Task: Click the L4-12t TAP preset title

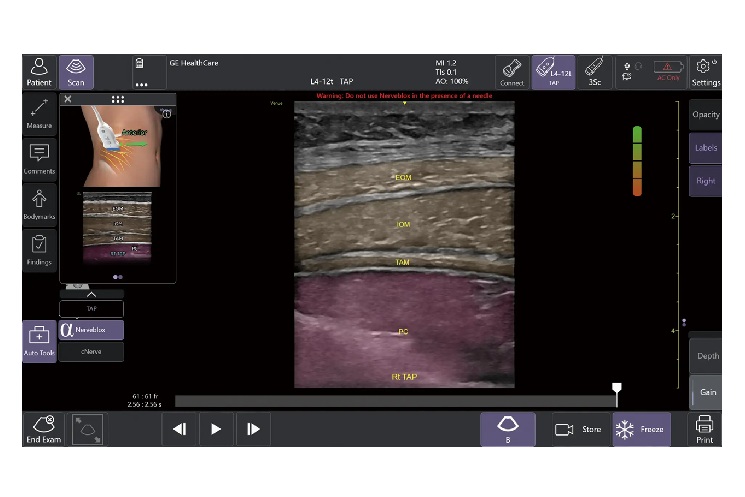Action: click(x=332, y=82)
